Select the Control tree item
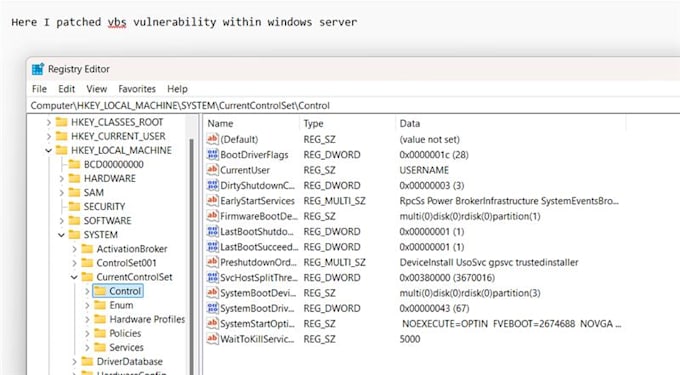 (x=125, y=291)
